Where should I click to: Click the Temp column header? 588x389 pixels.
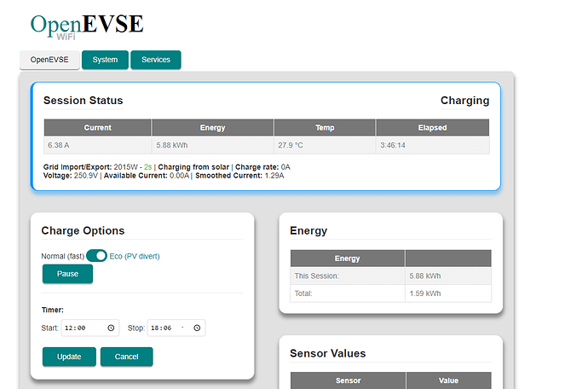click(x=325, y=128)
